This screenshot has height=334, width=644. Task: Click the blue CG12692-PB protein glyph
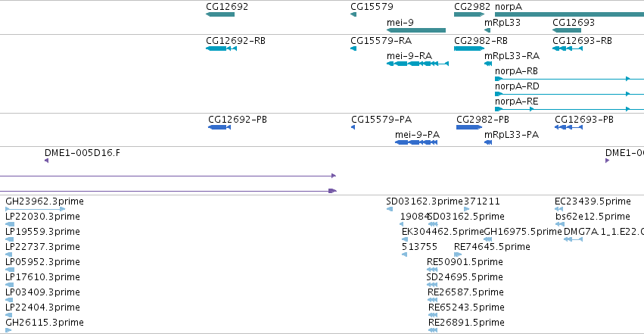(x=219, y=127)
